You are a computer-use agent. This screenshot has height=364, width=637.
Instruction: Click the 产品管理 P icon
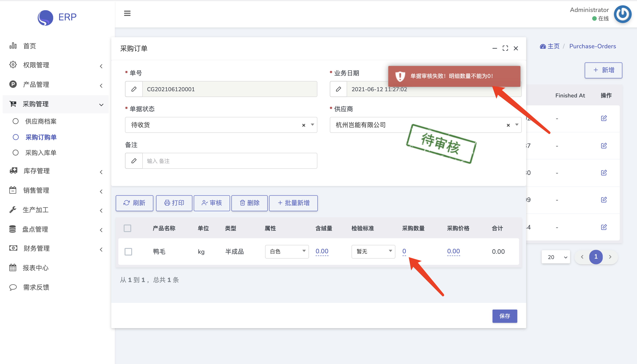click(x=13, y=84)
